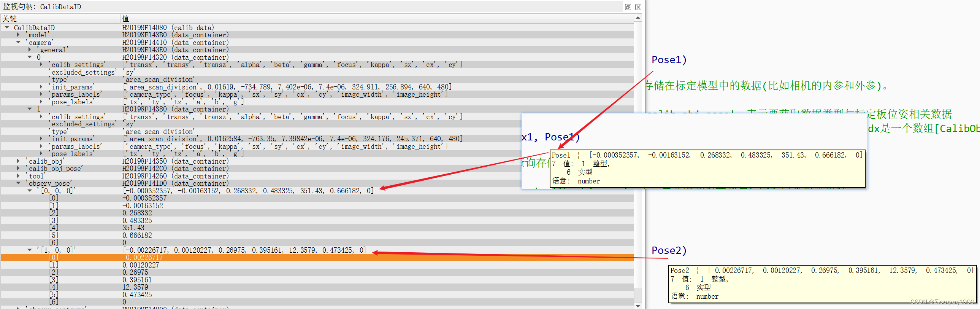This screenshot has height=309, width=980.
Task: Select value 0.666182 row
Action: coord(137,236)
